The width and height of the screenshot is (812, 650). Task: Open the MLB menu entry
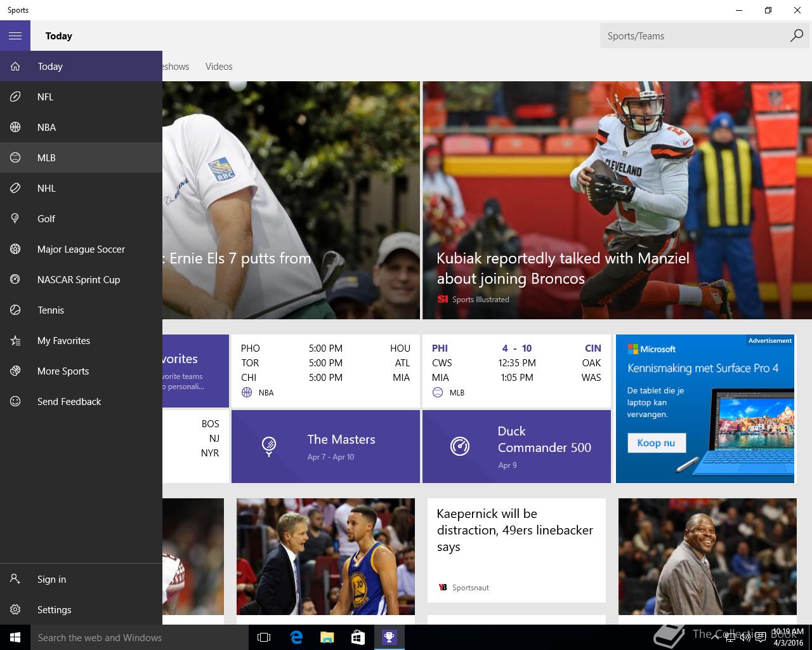click(81, 157)
